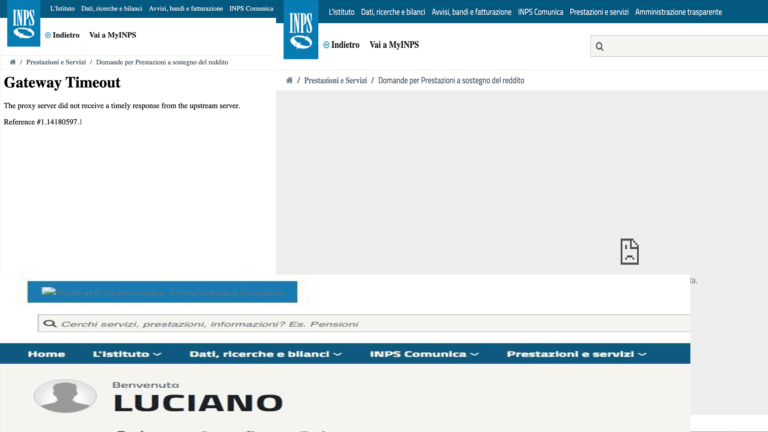The width and height of the screenshot is (768, 432).
Task: Open L'Istituto menu in right page
Action: click(341, 12)
